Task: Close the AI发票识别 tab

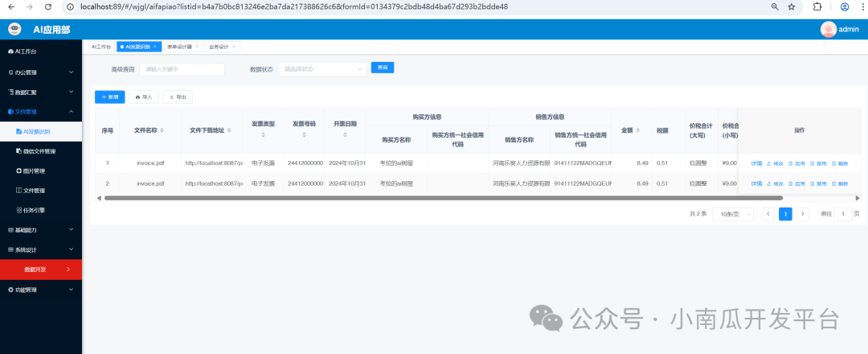Action: [x=155, y=47]
